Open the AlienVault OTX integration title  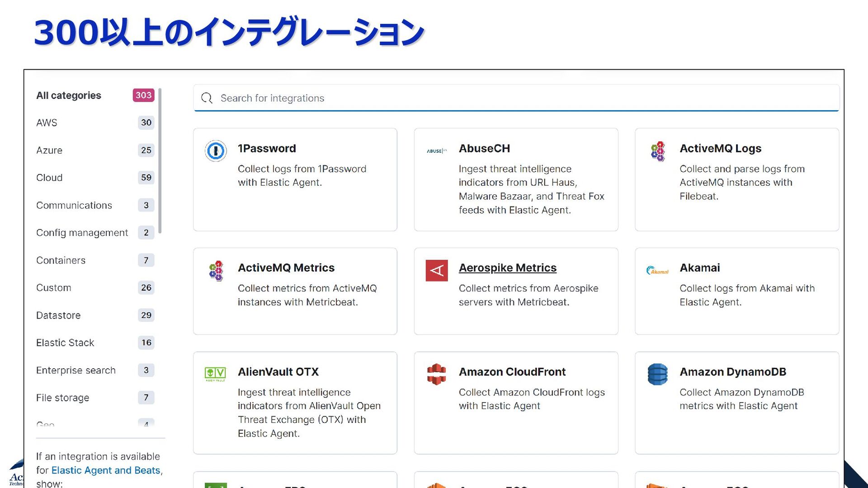[278, 372]
